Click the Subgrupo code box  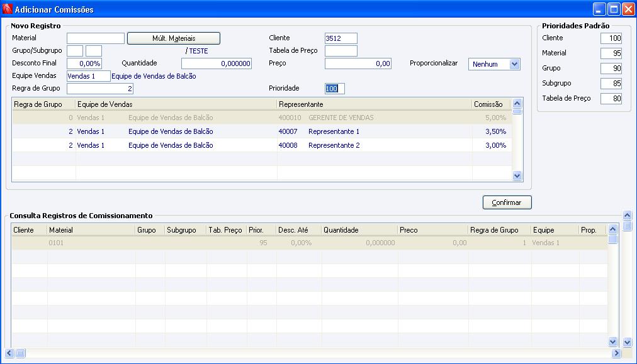point(94,51)
